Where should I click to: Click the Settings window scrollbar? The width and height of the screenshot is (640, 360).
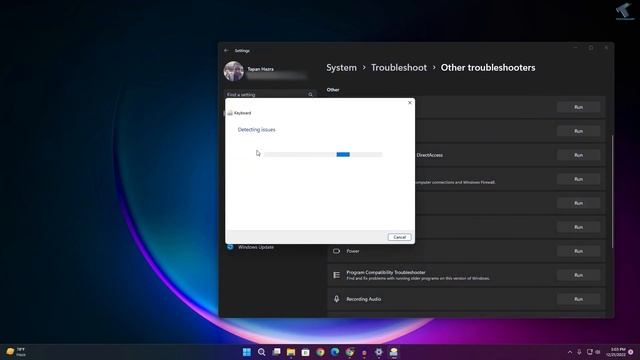pyautogui.click(x=612, y=191)
